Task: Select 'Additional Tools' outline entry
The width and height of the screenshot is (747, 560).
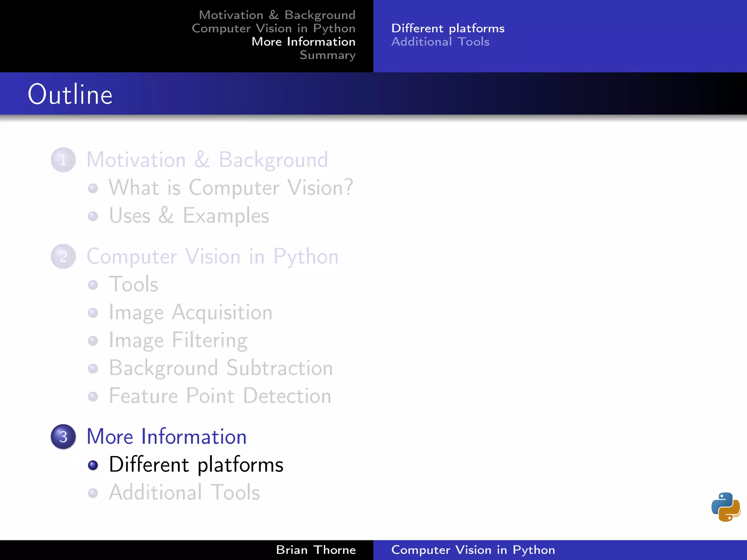Action: 184,492
